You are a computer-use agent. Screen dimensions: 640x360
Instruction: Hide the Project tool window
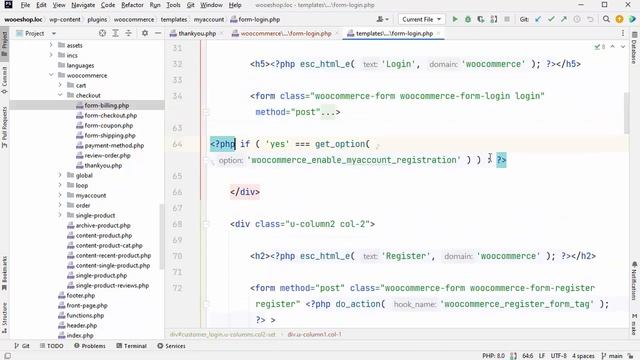coord(158,33)
